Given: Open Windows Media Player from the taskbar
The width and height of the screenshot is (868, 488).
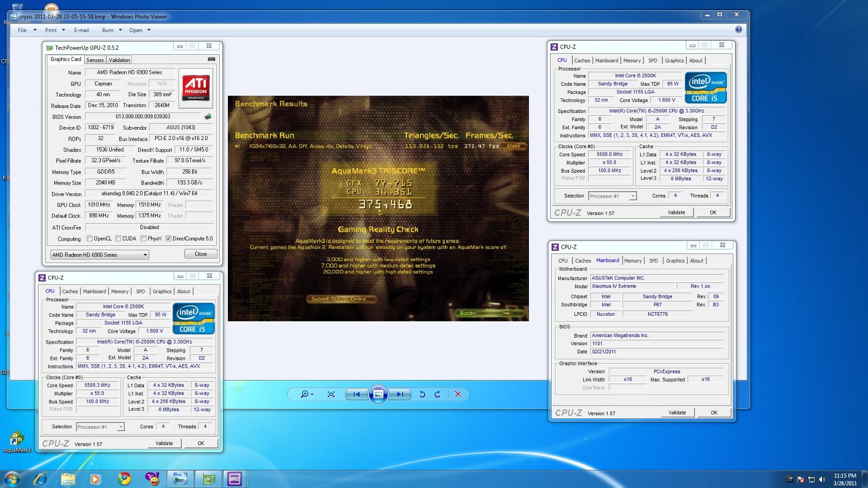Looking at the screenshot, I should (x=95, y=479).
